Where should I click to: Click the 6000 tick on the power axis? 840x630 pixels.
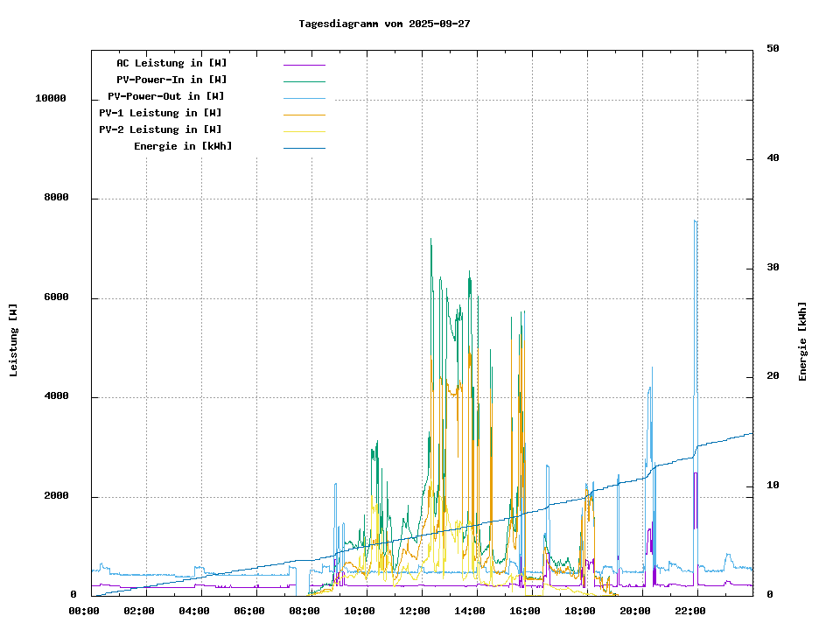coord(57,297)
